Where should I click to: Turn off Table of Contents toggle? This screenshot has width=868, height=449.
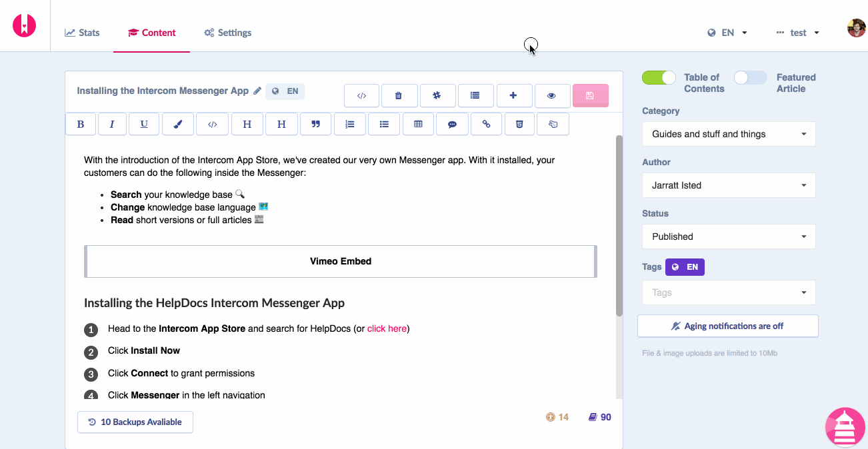(659, 78)
